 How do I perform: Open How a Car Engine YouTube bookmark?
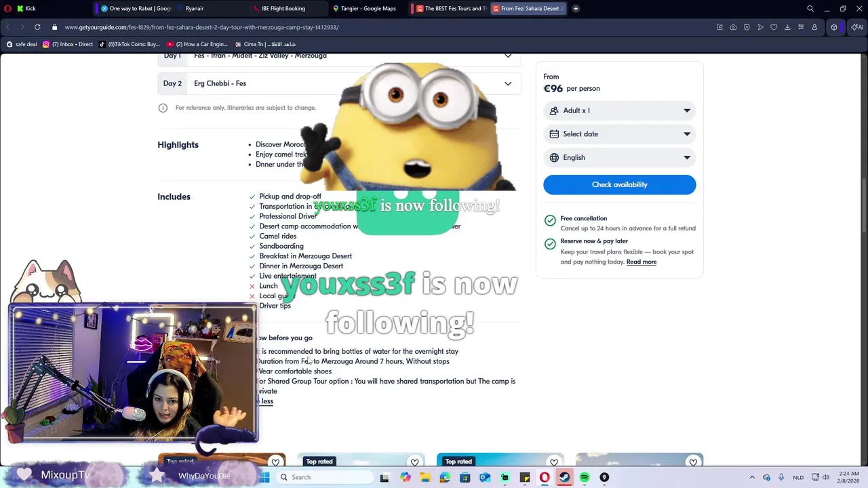tap(197, 44)
